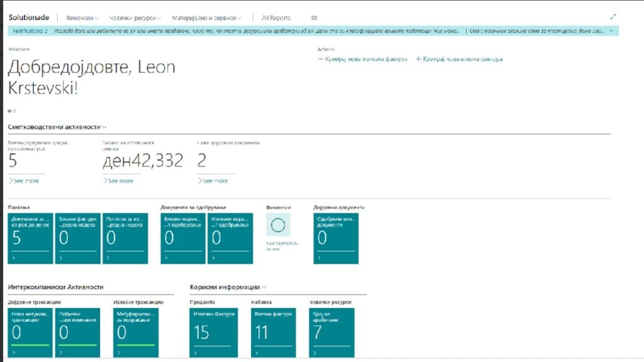Expand the notifications bar chevron
This screenshot has height=362, width=644.
coord(611,31)
